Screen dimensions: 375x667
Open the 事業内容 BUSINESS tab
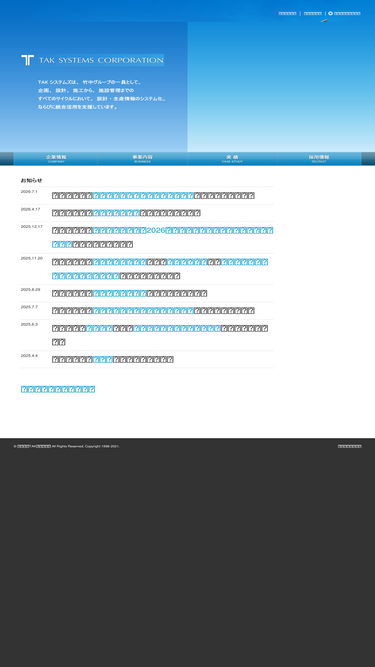click(142, 159)
